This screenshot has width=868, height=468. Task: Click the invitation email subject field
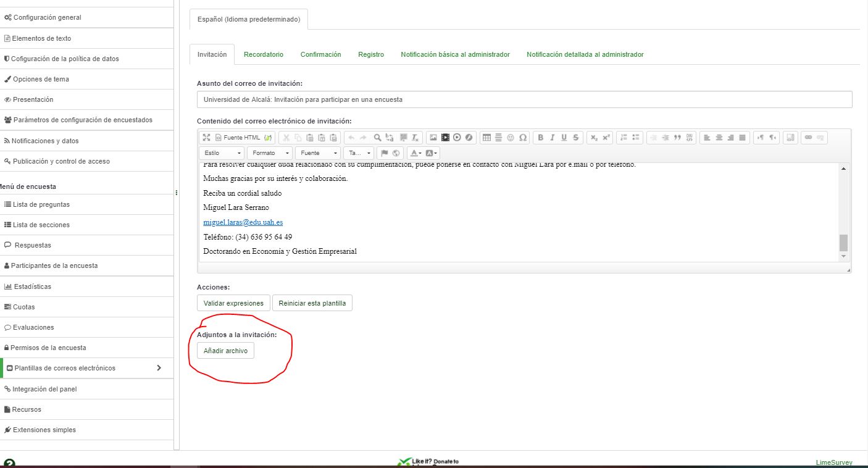click(x=524, y=99)
